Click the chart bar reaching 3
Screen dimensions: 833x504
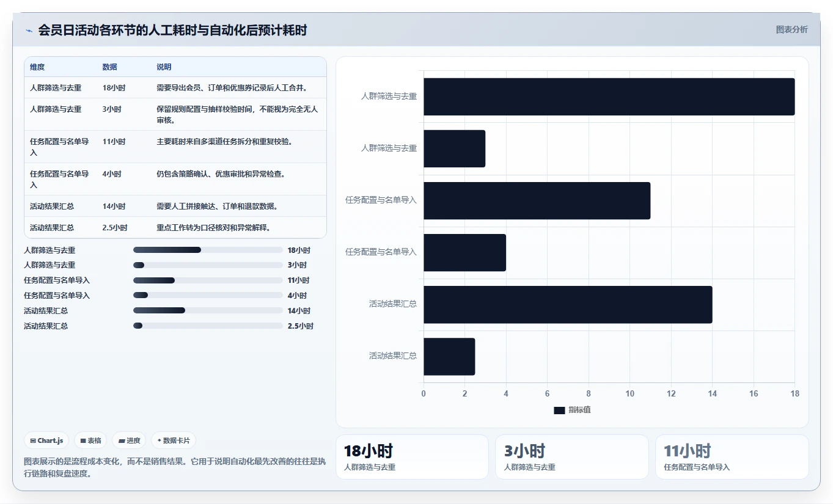[x=454, y=148]
